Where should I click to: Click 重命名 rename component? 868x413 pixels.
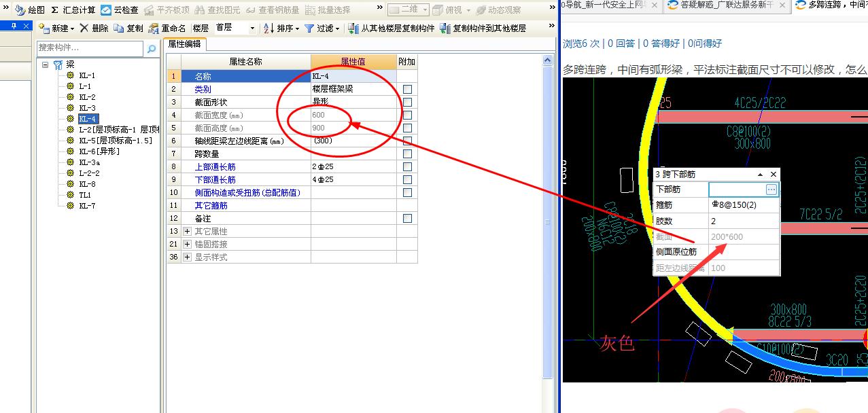[167, 29]
